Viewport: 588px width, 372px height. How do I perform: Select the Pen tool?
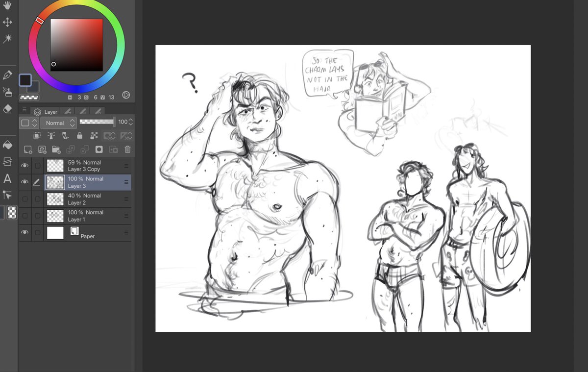pos(7,75)
